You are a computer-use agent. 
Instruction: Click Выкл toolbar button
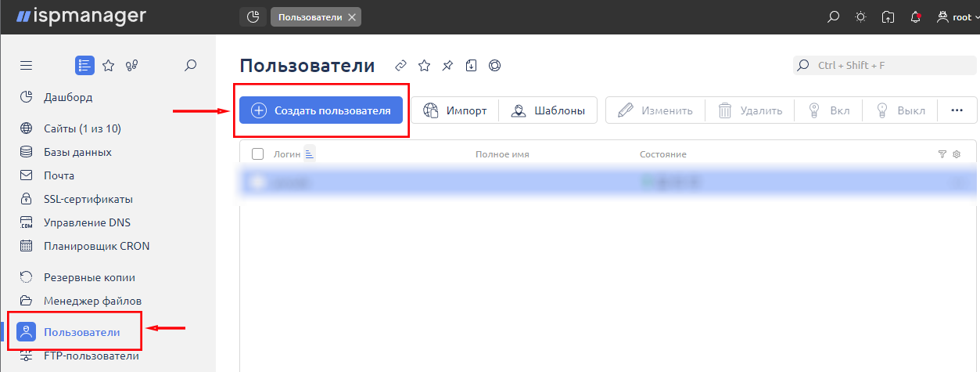[900, 110]
